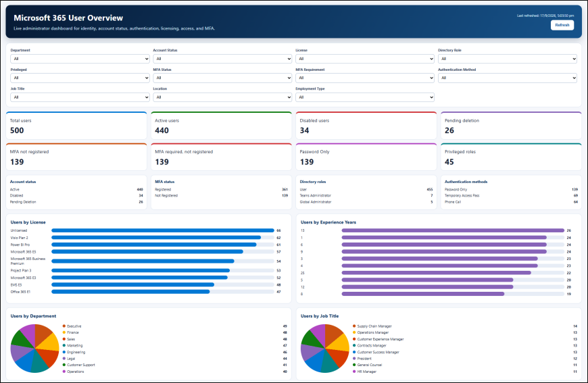Click Sales legend color dot
Image resolution: width=588 pixels, height=383 pixels.
(x=64, y=339)
